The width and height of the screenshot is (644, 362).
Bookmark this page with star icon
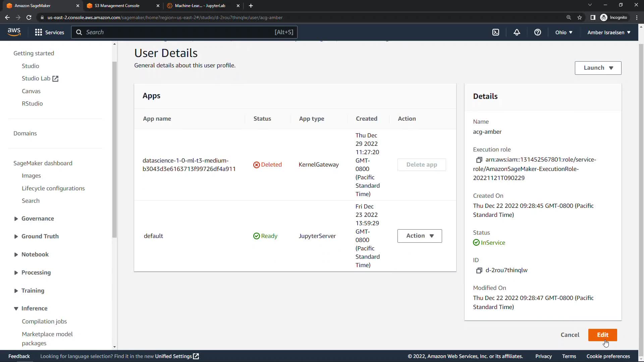click(579, 17)
